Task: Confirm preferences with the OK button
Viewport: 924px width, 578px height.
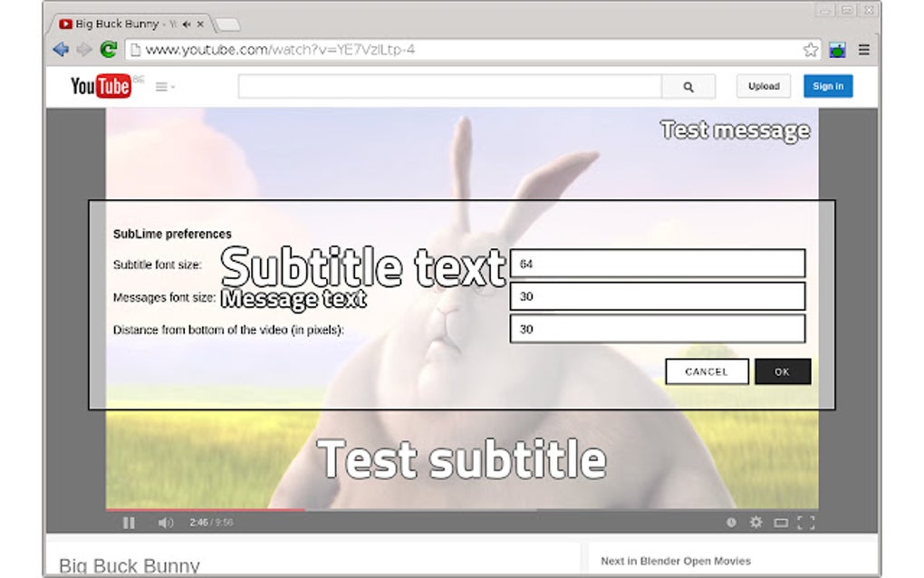Action: coord(782,371)
